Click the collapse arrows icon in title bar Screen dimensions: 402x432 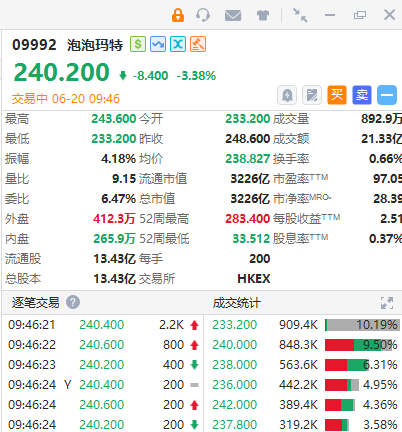coord(300,15)
